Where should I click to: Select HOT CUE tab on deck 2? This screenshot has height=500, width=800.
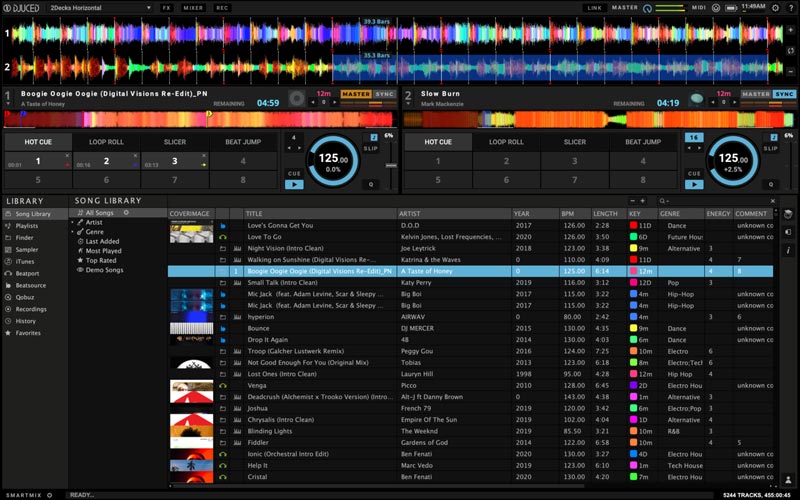[x=438, y=142]
